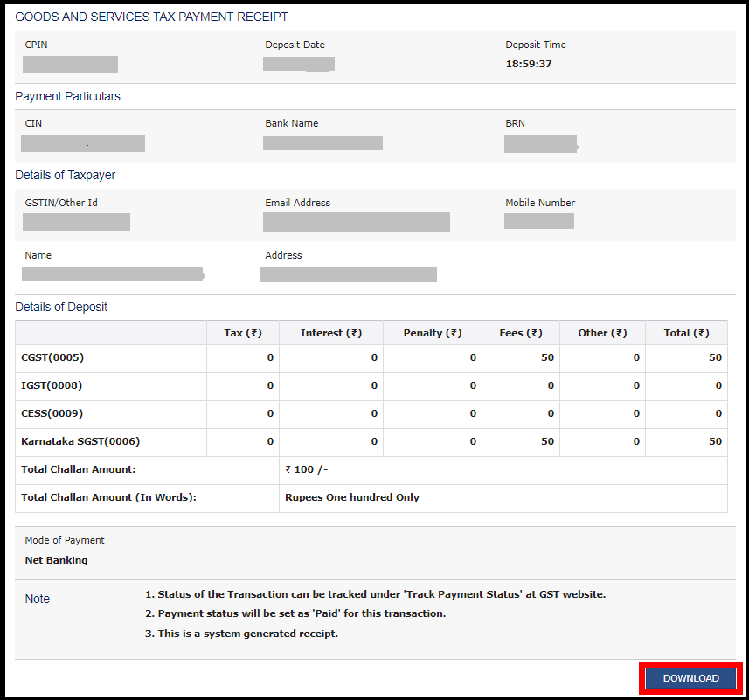This screenshot has height=700, width=749.
Task: Click note 1 about Track Payment Status
Action: point(376,594)
